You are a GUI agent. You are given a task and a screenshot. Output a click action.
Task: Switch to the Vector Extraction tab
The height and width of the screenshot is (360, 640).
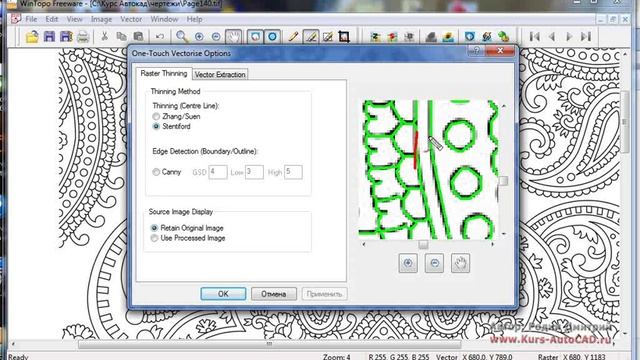pyautogui.click(x=220, y=74)
